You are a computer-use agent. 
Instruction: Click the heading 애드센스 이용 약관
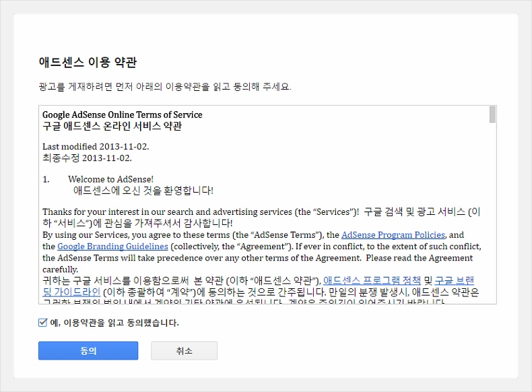(88, 63)
